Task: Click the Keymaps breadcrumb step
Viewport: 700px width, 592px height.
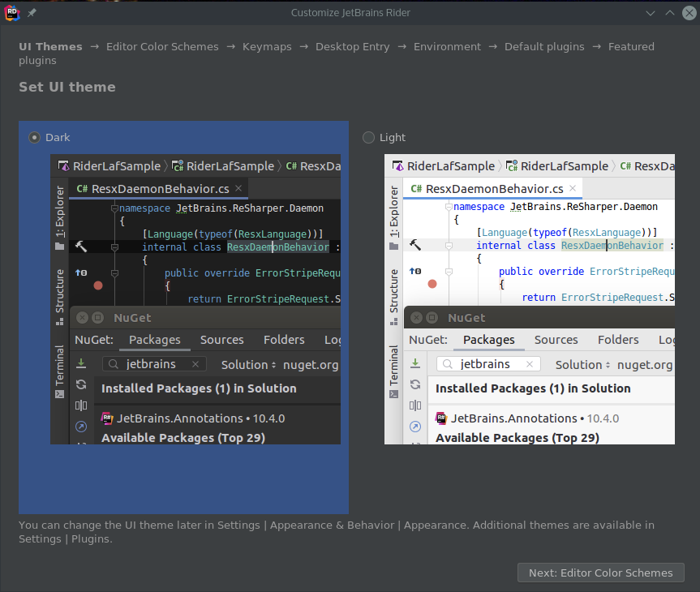Action: click(267, 46)
